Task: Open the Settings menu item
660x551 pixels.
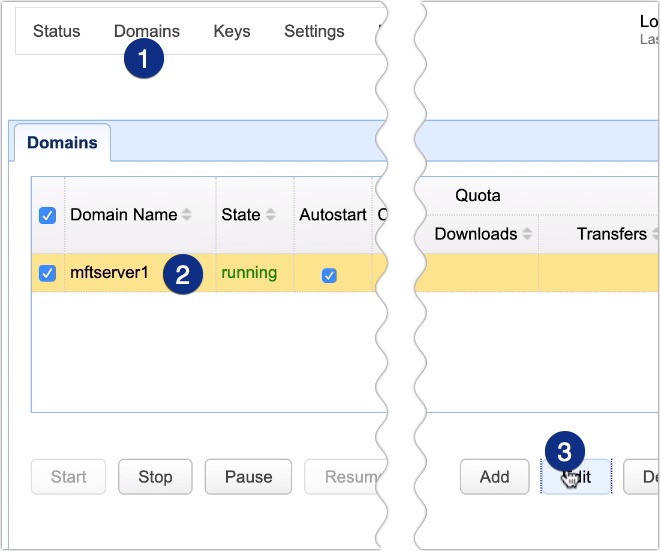Action: coord(314,31)
